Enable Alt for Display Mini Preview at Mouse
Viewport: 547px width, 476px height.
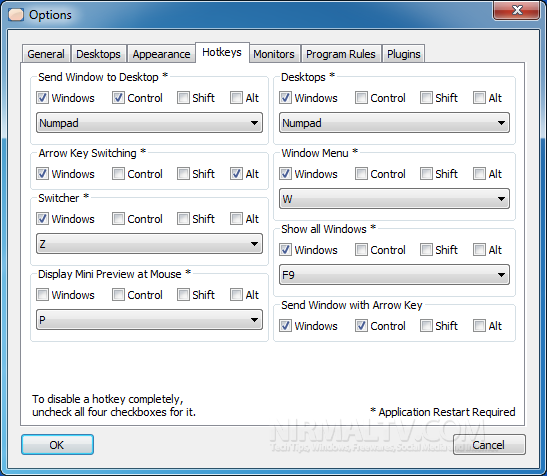tap(236, 295)
